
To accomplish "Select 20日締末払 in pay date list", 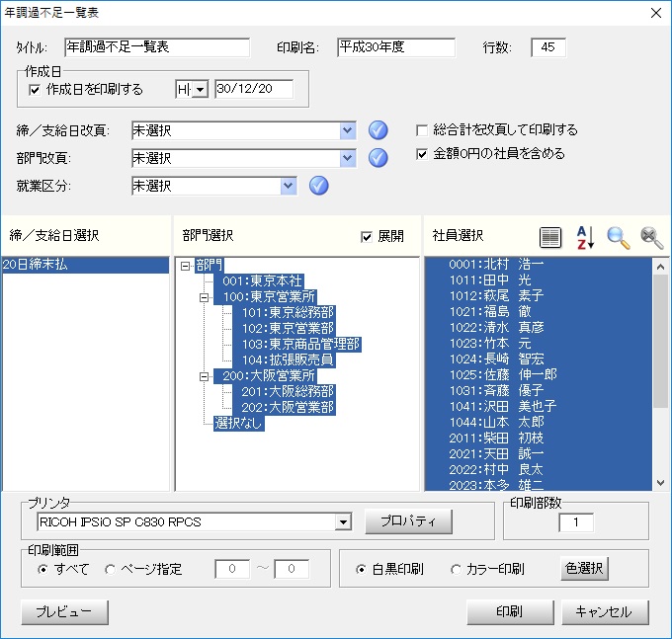I will [x=85, y=265].
